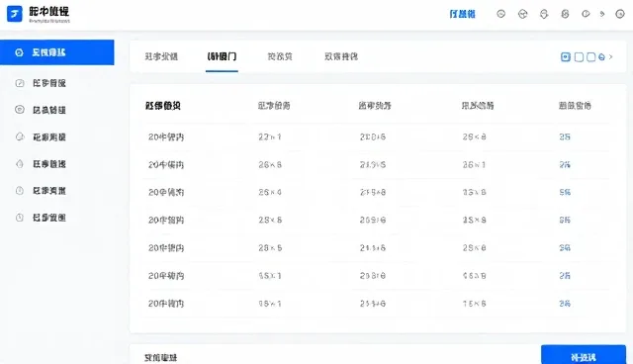Switch to the first tab in the tab bar

161,56
